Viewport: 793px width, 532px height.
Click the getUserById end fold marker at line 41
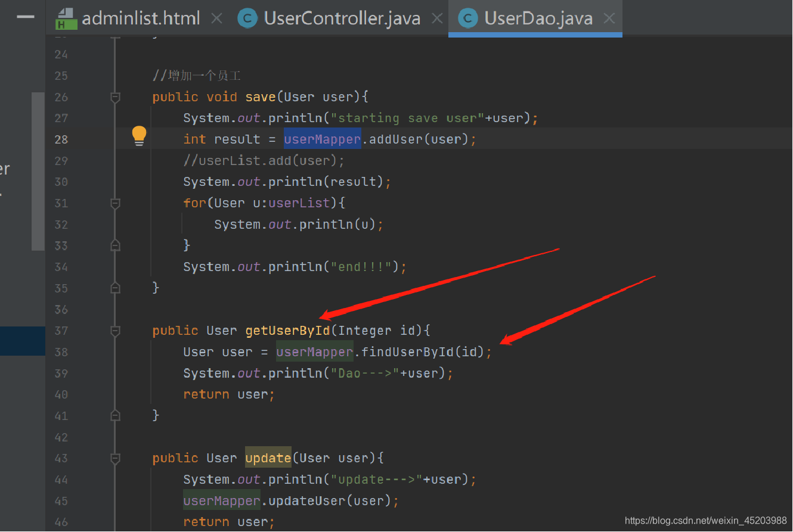point(116,416)
